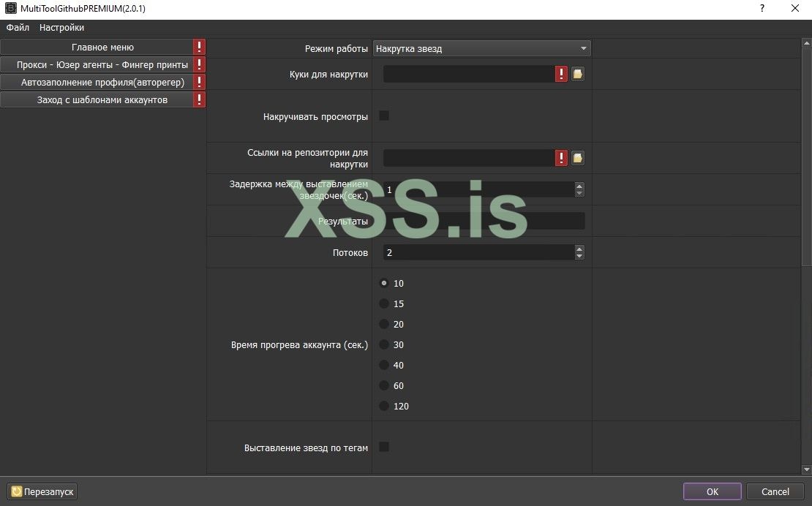The image size is (812, 506).
Task: Select the 40 seconds warm-up radio option
Action: click(384, 365)
